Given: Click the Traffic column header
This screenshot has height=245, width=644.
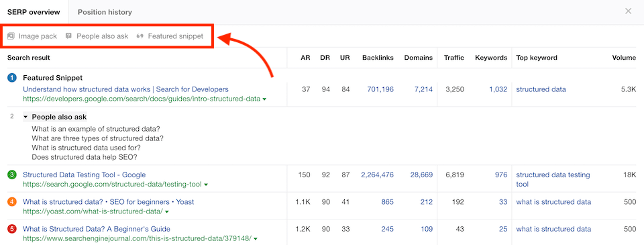Looking at the screenshot, I should tap(454, 58).
